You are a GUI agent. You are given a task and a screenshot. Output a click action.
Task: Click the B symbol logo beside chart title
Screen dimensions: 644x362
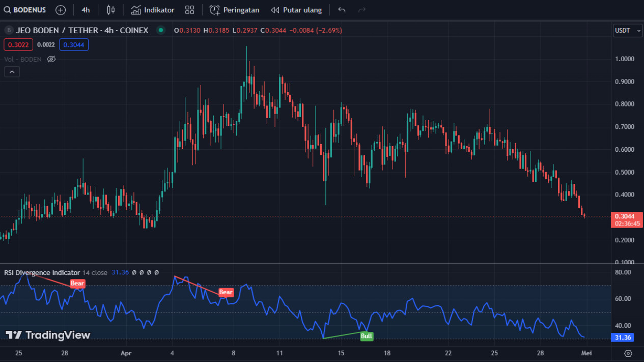pos(9,31)
